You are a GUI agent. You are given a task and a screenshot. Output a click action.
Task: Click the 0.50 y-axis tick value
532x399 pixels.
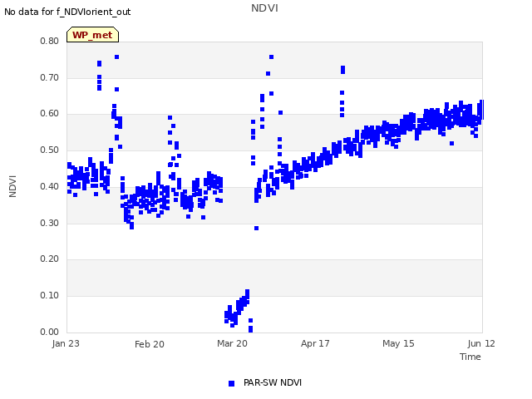[x=50, y=150]
